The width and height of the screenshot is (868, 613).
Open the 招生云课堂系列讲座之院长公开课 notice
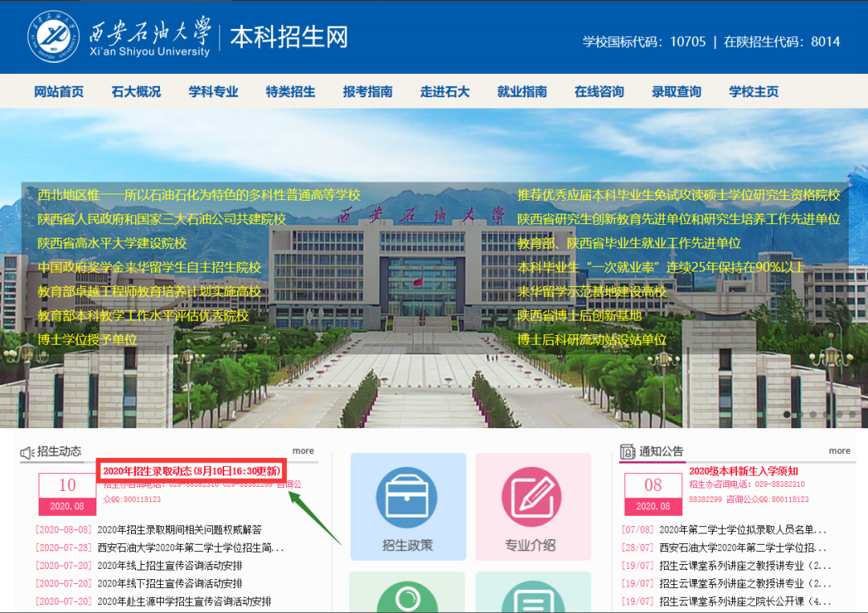(745, 601)
